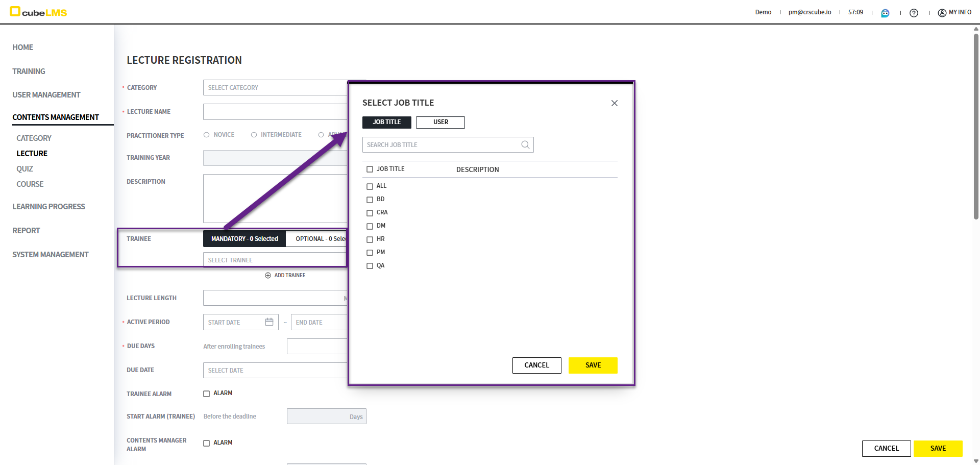Click CANCEL in the job title dialog
The width and height of the screenshot is (980, 465).
[x=536, y=365]
